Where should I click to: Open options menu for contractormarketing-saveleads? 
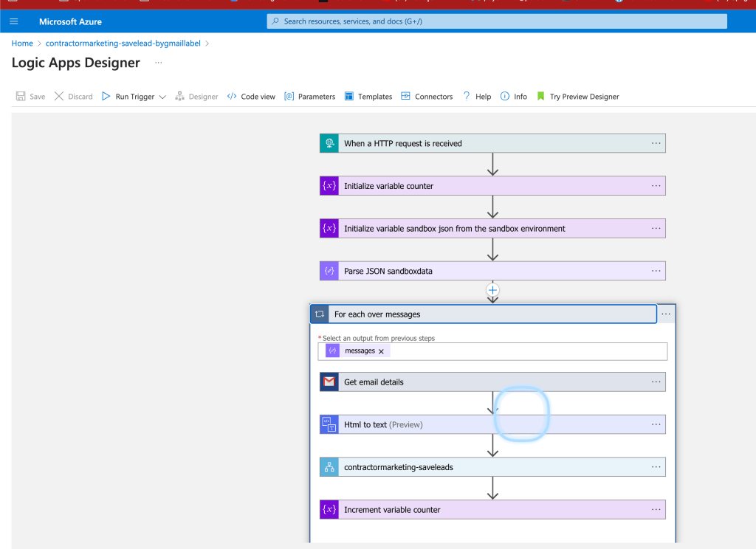[x=656, y=467]
